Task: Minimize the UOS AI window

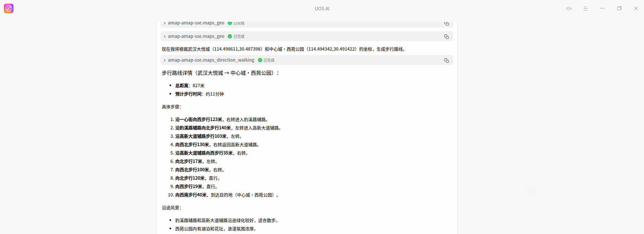Action: click(x=602, y=8)
